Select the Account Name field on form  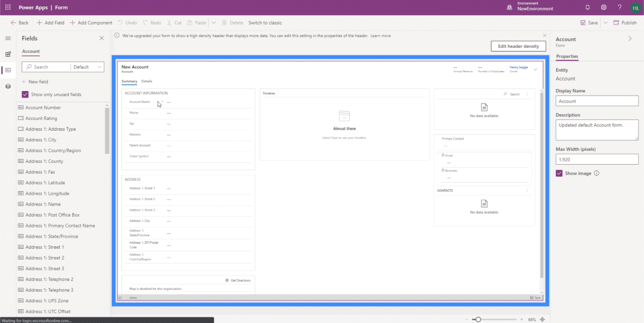click(188, 102)
